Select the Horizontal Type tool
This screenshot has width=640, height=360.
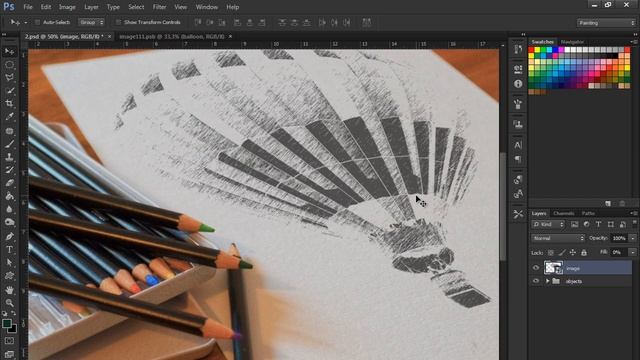[x=9, y=249]
